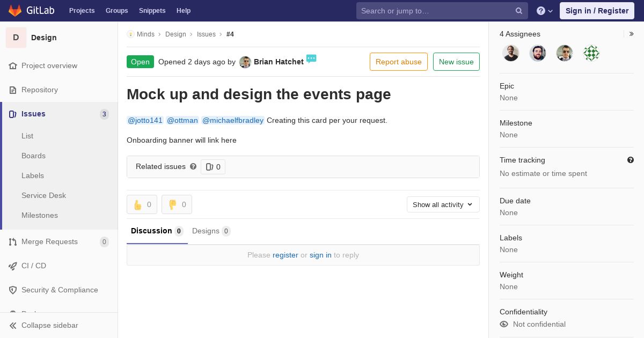644x338 pixels.
Task: Click the New issue button
Action: pyautogui.click(x=456, y=62)
